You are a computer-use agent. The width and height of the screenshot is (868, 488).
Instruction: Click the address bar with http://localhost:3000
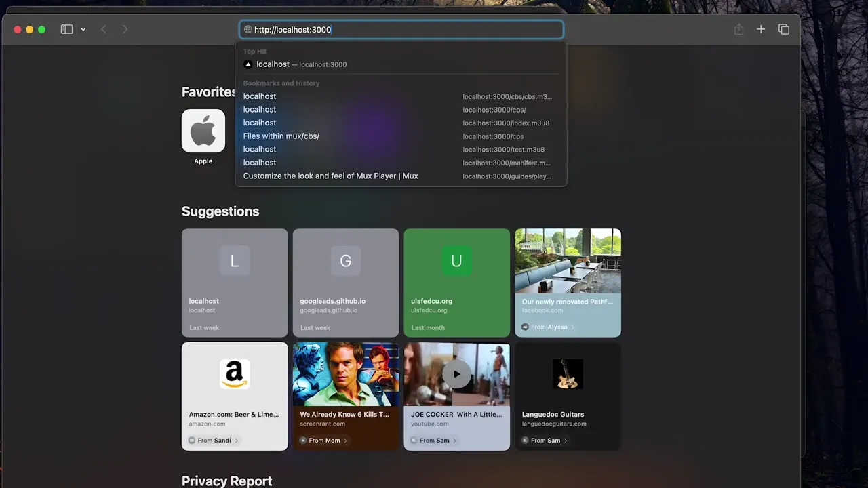(401, 30)
